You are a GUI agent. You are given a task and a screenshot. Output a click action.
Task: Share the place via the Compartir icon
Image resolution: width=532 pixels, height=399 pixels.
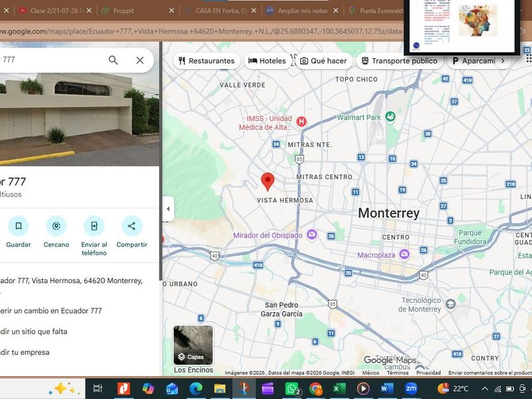[x=132, y=226]
